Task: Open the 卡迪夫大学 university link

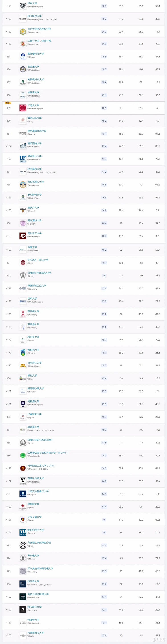Action: 33,105
